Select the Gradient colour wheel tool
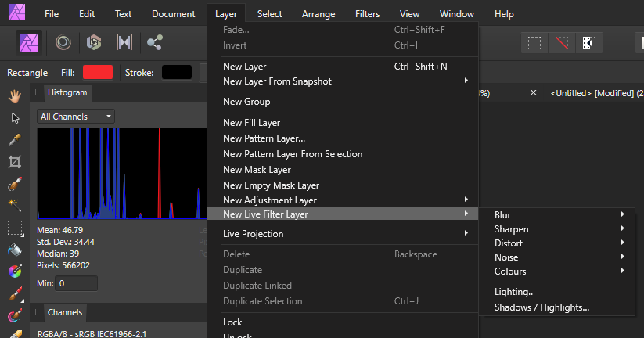644x338 pixels. pyautogui.click(x=15, y=271)
